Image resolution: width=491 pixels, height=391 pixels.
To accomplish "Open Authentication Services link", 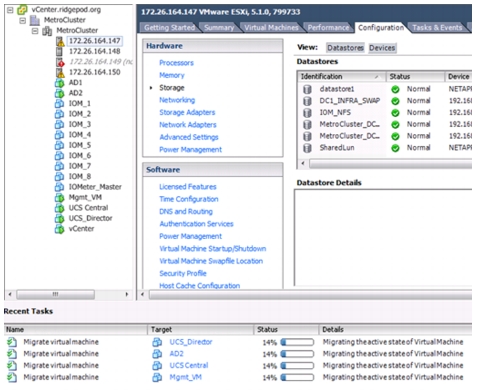I will [x=196, y=224].
